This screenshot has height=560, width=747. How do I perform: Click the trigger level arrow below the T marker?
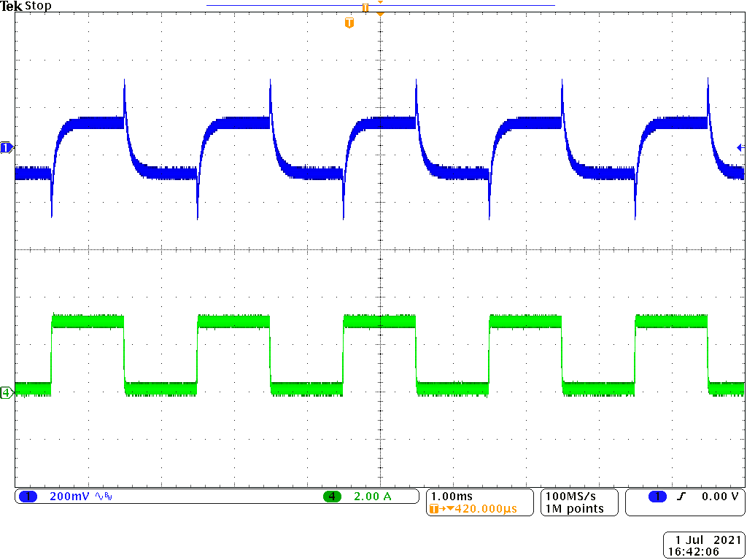(x=379, y=12)
